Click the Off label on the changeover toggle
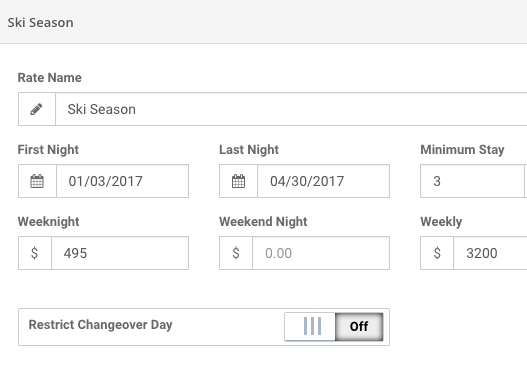The height and width of the screenshot is (373, 527). point(359,327)
